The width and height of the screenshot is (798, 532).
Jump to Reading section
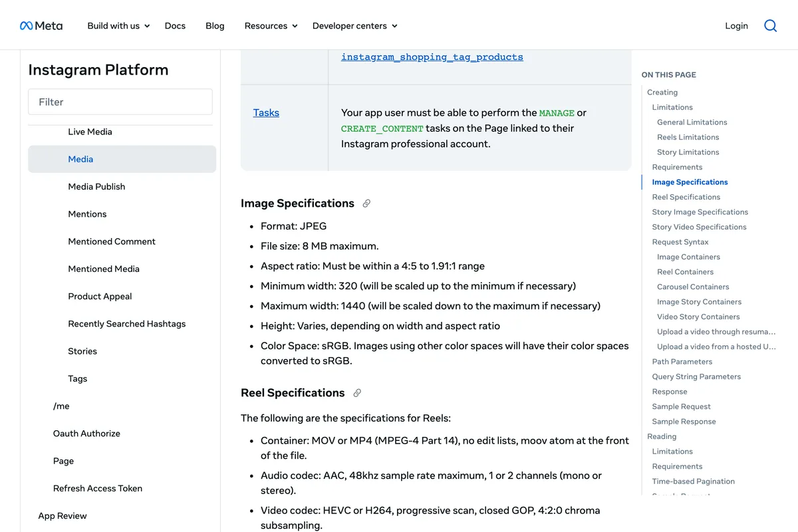coord(662,436)
